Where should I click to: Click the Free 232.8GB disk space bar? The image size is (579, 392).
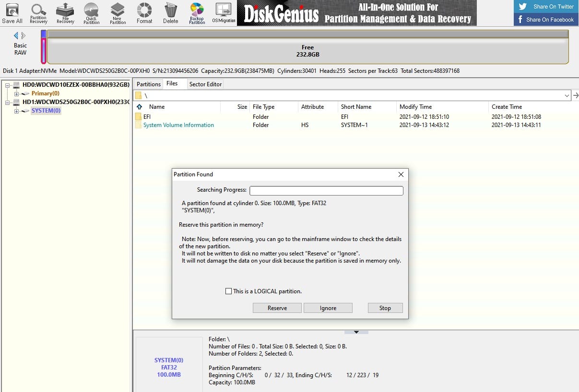[307, 51]
